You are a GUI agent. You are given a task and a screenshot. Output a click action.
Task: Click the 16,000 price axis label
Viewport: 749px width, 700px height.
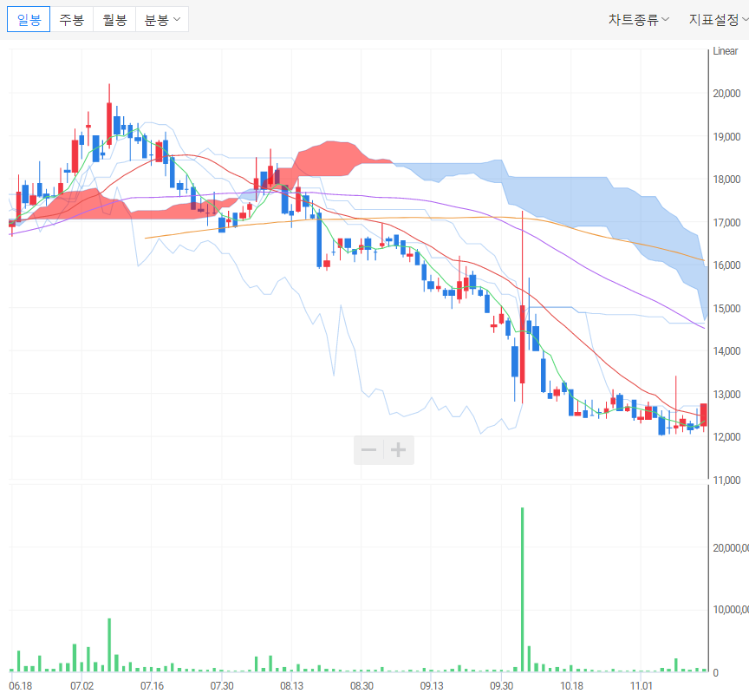click(x=726, y=265)
